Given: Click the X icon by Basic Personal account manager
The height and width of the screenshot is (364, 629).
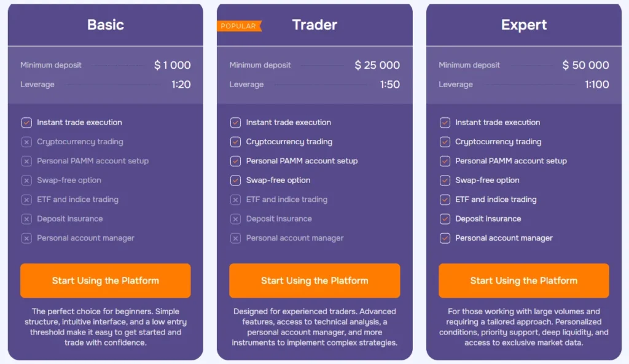Looking at the screenshot, I should tap(26, 238).
